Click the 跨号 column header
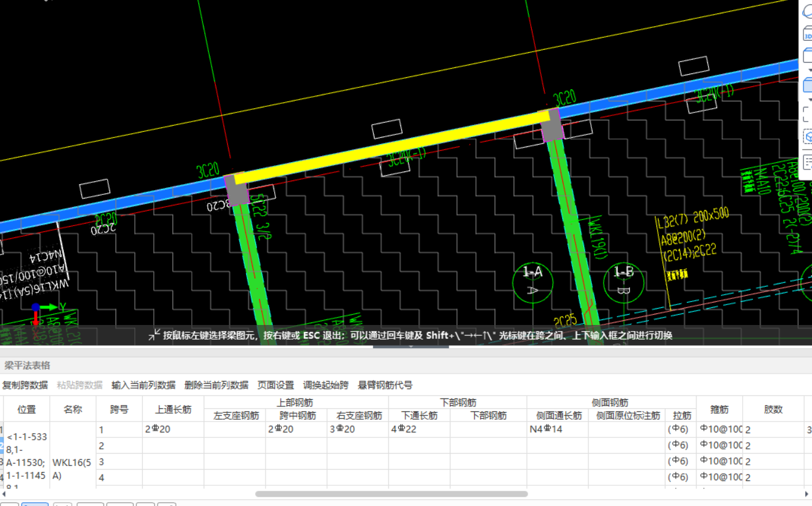This screenshot has width=812, height=506. pos(119,409)
